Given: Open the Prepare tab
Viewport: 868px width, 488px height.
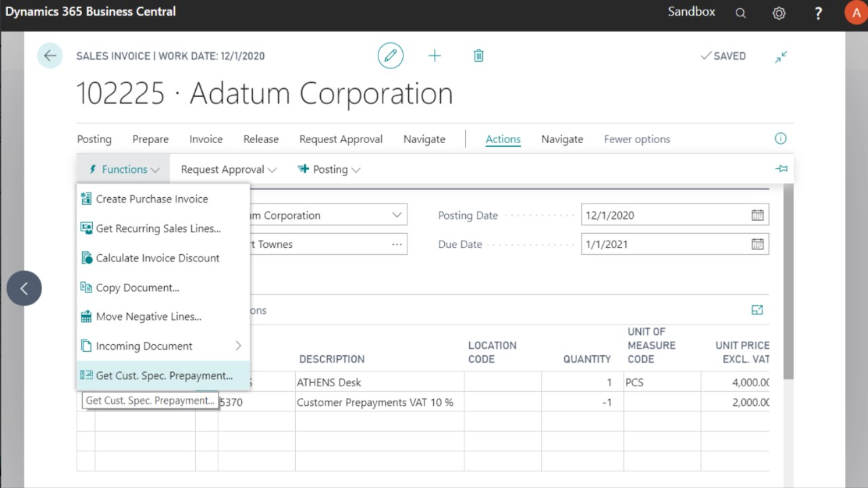Looking at the screenshot, I should pos(151,139).
